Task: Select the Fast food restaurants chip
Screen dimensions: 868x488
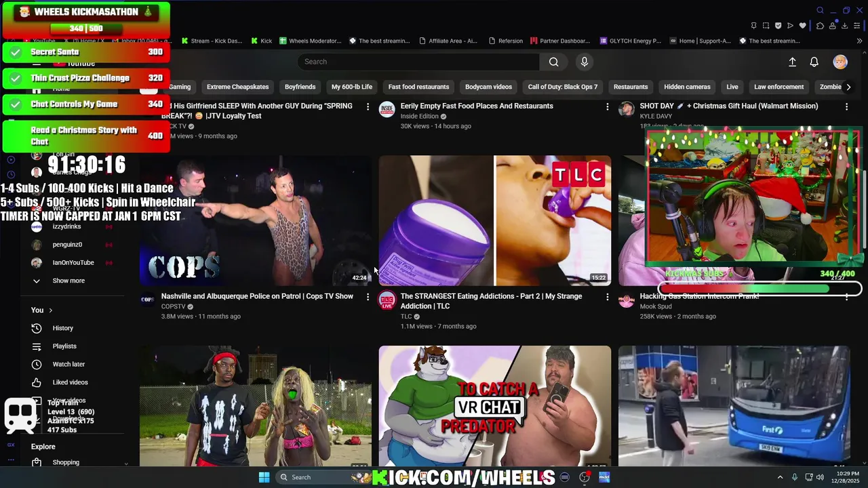Action: click(418, 87)
